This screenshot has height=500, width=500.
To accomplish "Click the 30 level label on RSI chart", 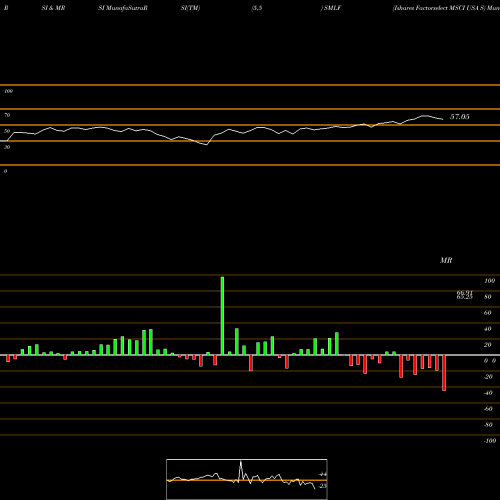I will 7,147.
